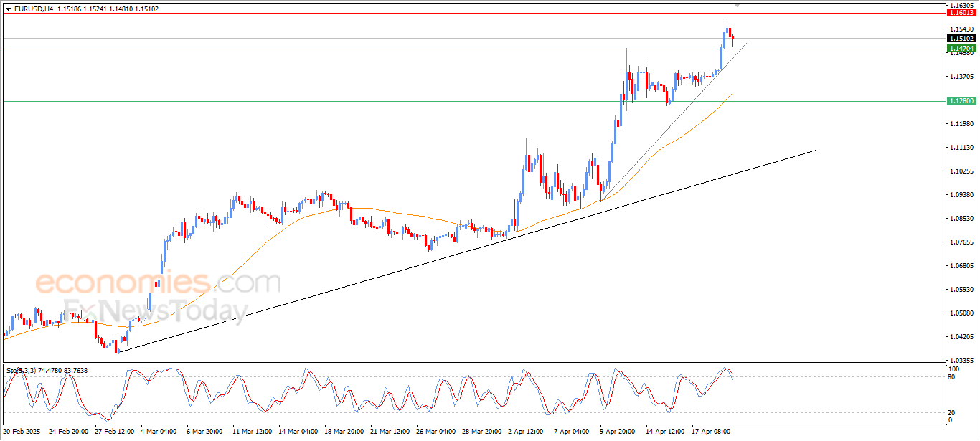Viewport: 980px width, 441px height.
Task: Click the 20 Feb 2025 date label
Action: click(x=20, y=432)
